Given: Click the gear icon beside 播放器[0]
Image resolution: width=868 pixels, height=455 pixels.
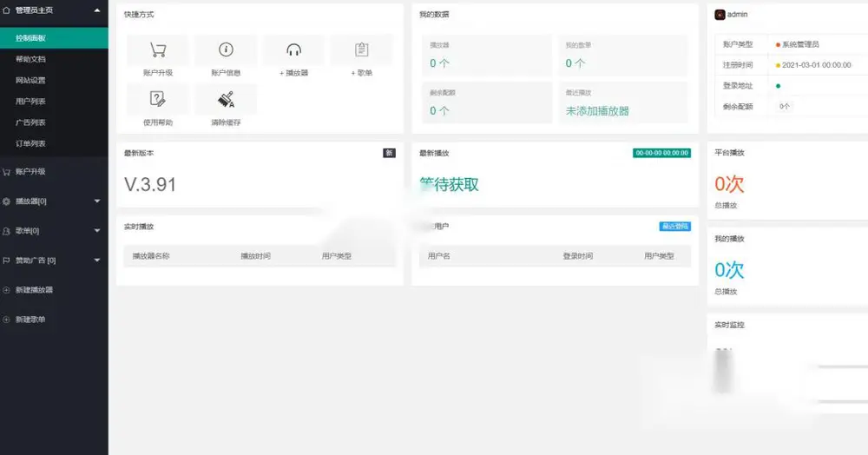Looking at the screenshot, I should click(6, 201).
